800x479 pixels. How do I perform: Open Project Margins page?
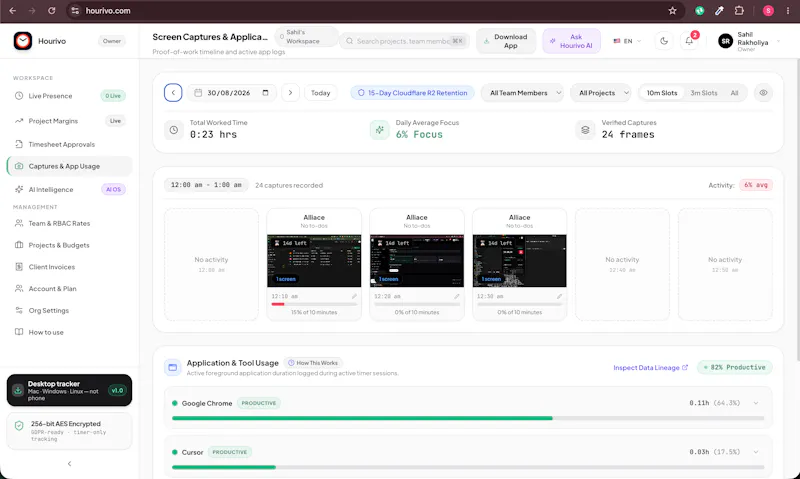[69, 121]
